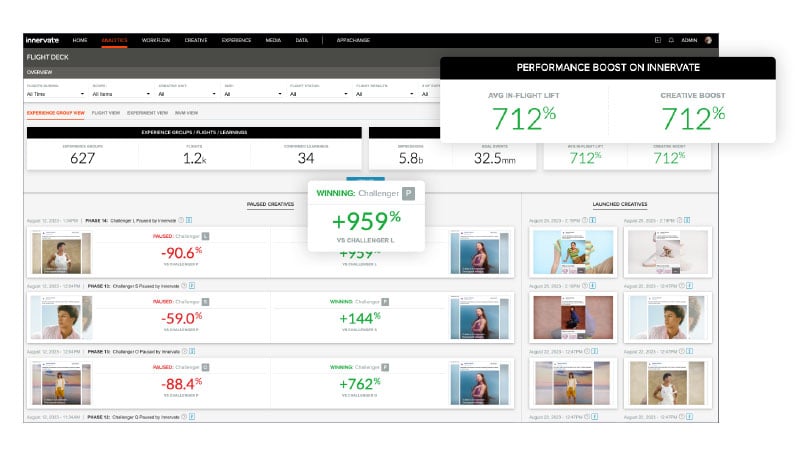Image resolution: width=800 pixels, height=450 pixels.
Task: Select the first launched creative thumbnail
Action: (x=573, y=252)
